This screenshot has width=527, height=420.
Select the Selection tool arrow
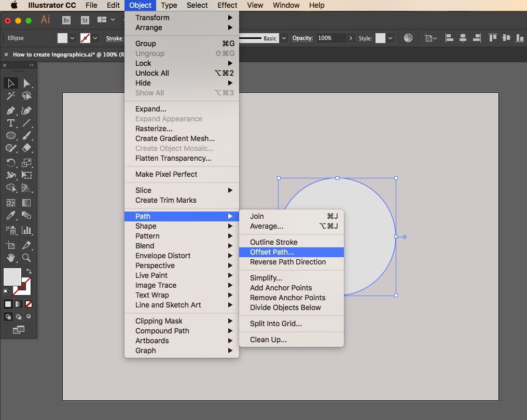11,83
